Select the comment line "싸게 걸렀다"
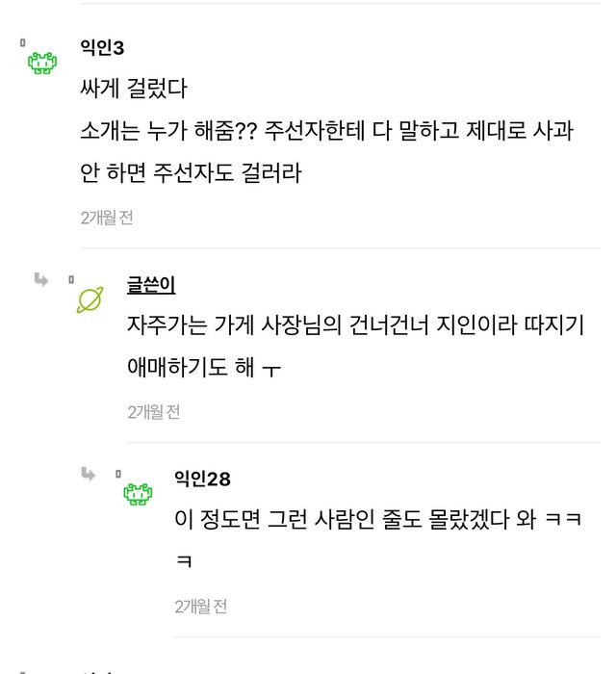 134,90
